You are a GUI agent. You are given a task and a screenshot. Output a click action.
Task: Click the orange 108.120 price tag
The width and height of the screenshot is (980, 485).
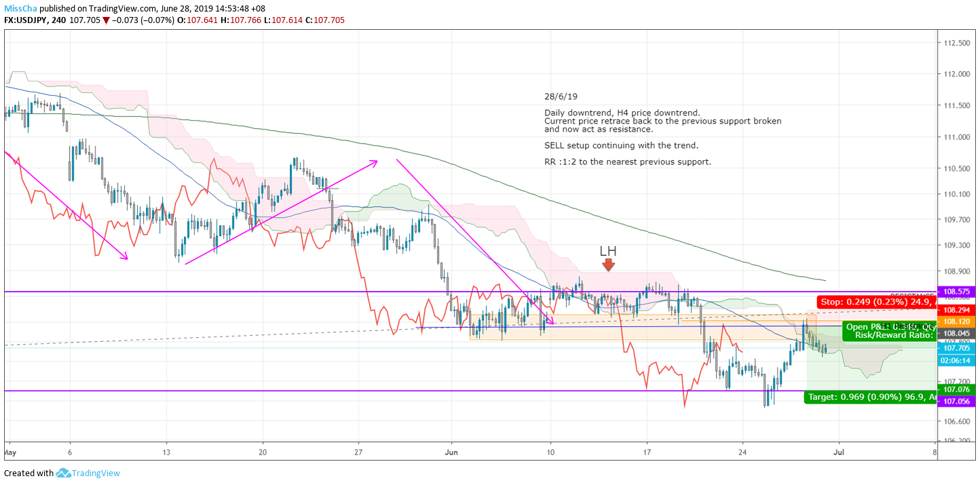coord(957,321)
